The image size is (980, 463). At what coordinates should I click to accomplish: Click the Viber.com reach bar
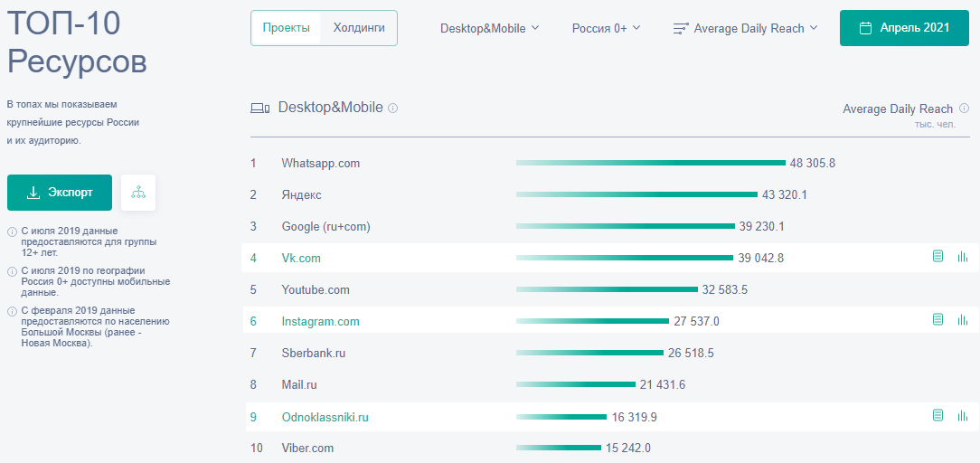(559, 448)
